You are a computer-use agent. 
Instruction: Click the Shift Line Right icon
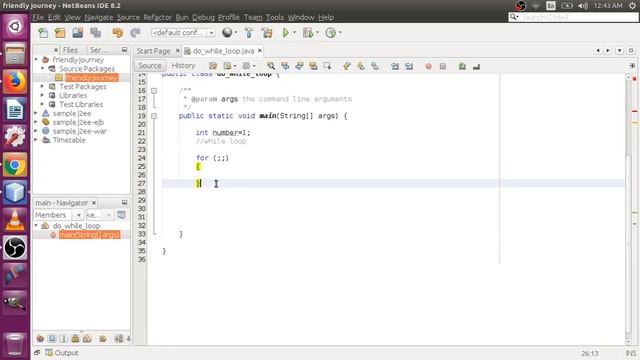tap(409, 66)
